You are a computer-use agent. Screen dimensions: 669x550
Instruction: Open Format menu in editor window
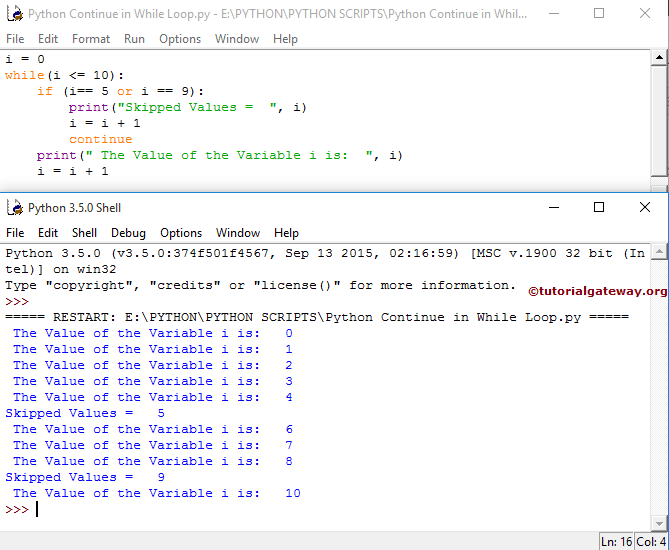(91, 39)
